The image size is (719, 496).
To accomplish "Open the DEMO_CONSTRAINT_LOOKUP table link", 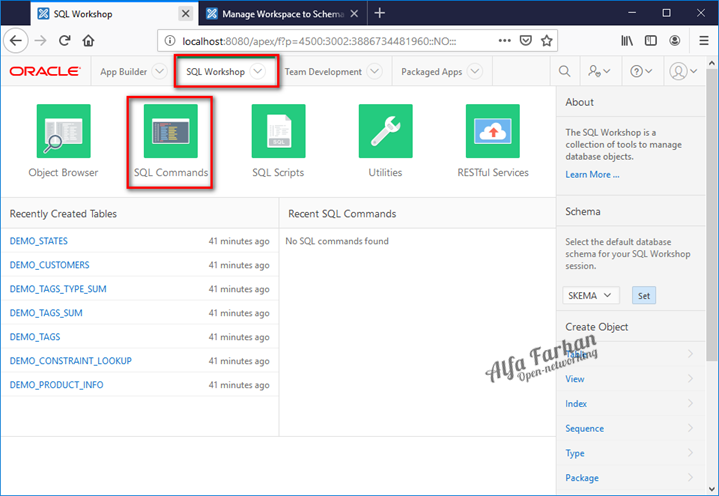I will [71, 360].
